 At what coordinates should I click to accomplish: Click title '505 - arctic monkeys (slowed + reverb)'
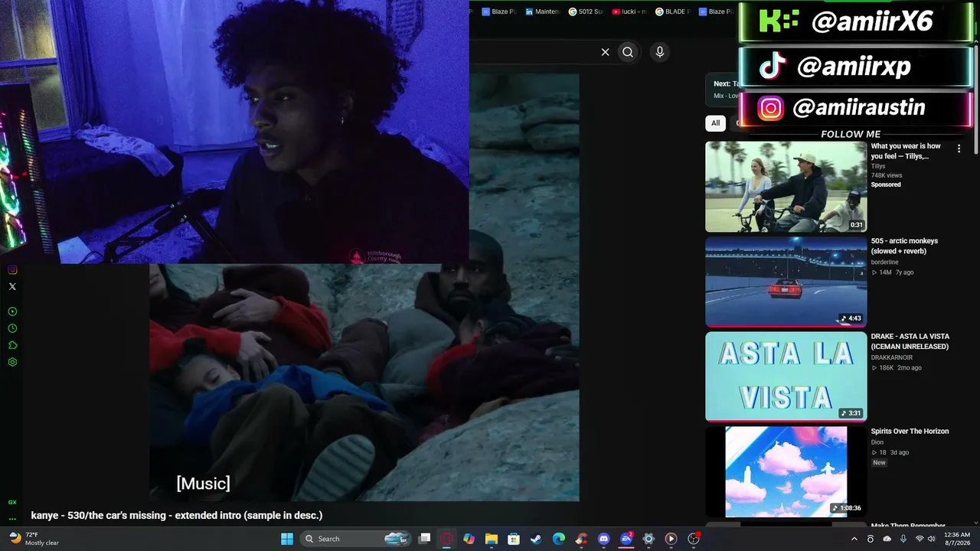[904, 246]
